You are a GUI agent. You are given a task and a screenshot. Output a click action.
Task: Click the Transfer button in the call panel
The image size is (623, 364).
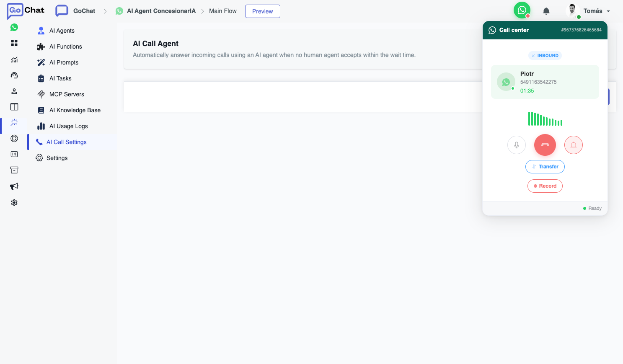click(545, 167)
